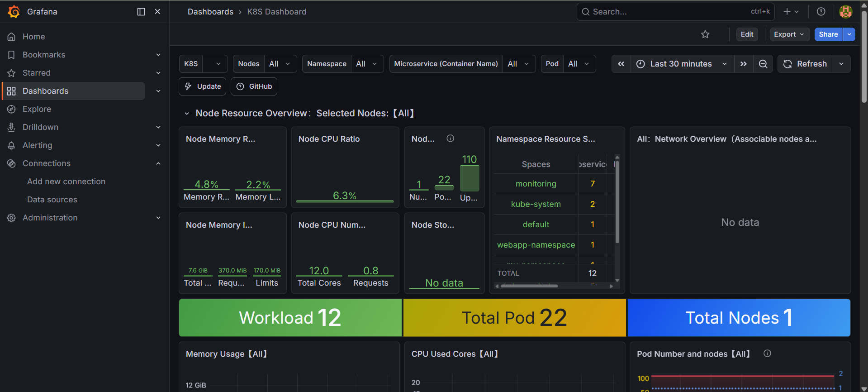Click the Grafana logo icon
Screen dimensions: 868x392
click(x=14, y=12)
